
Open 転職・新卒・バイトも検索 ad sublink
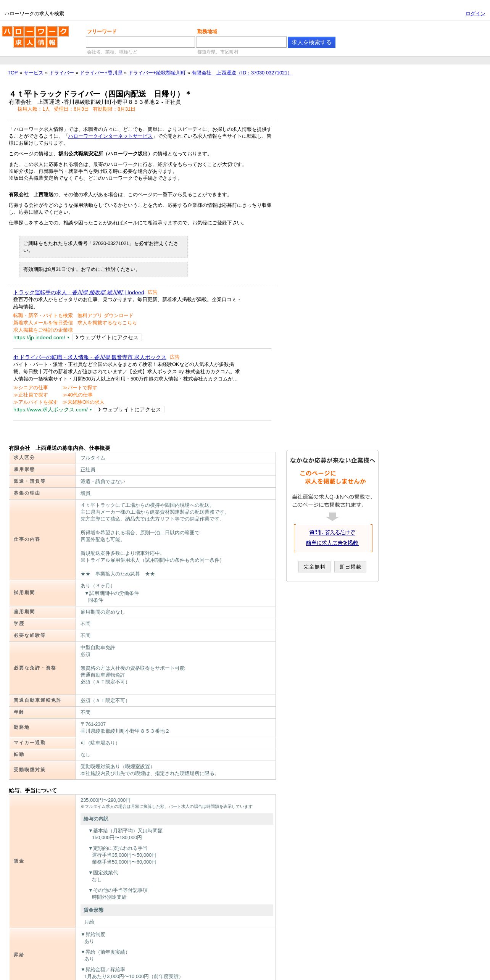43,316
